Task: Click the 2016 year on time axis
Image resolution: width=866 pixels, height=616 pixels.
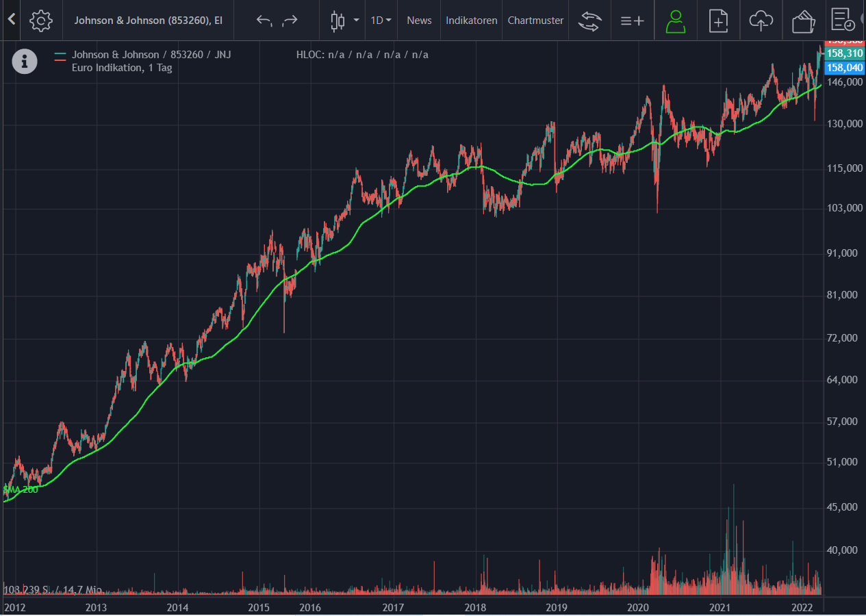Action: (309, 607)
